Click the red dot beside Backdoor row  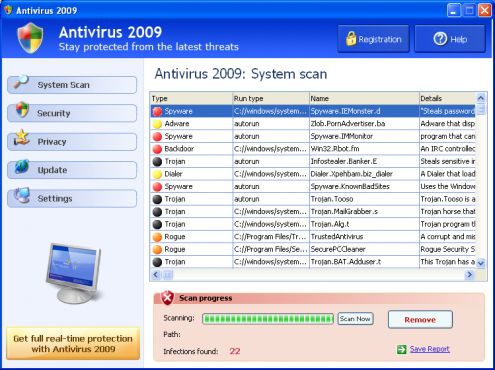click(157, 149)
